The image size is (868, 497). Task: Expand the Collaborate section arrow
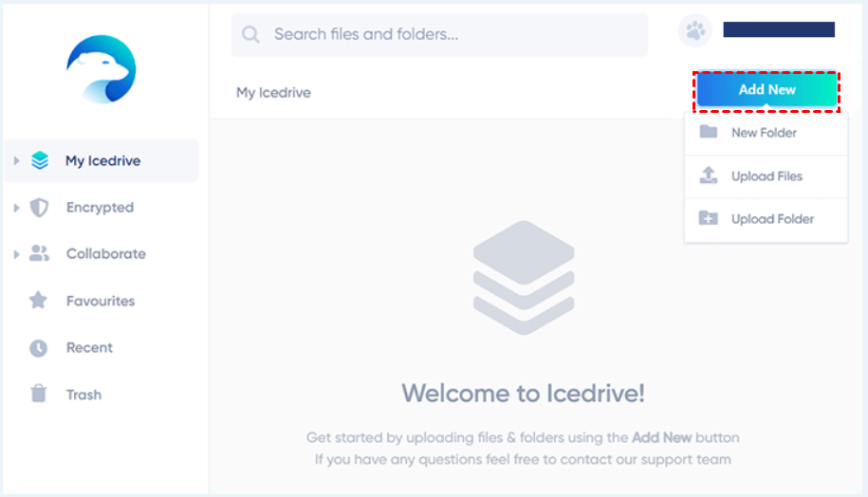click(x=16, y=254)
